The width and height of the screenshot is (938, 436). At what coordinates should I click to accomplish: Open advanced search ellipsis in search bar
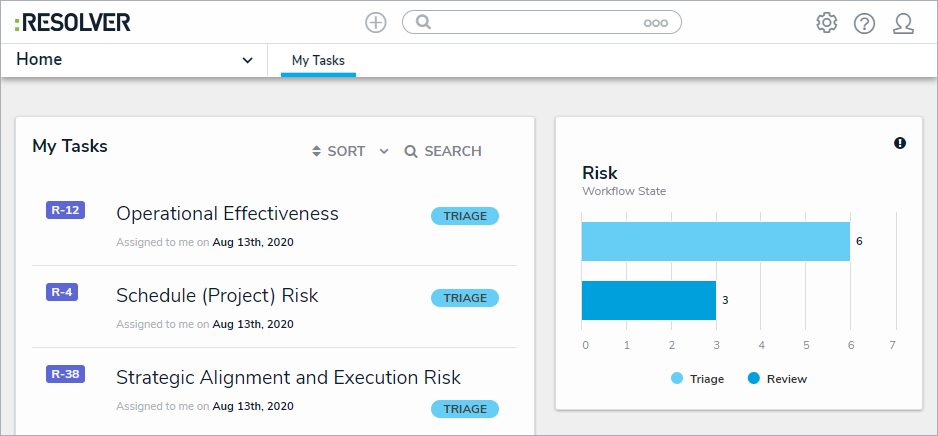655,23
